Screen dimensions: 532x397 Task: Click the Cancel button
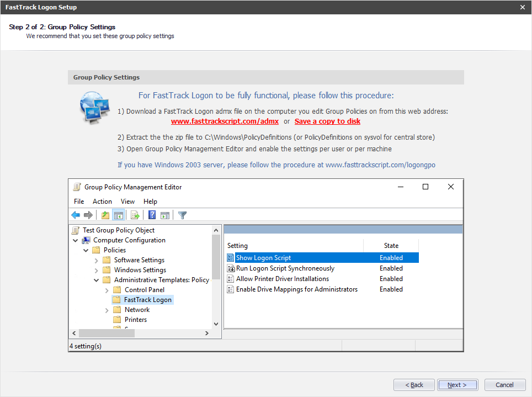coord(504,385)
